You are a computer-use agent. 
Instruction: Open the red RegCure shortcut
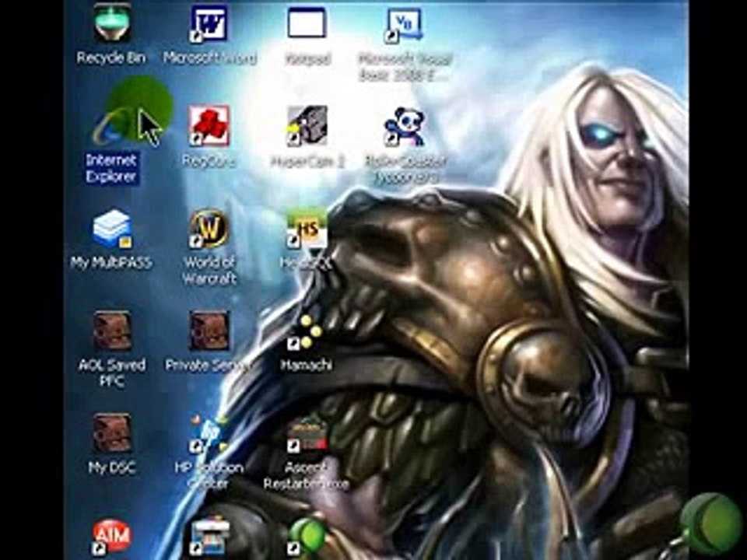[x=209, y=126]
